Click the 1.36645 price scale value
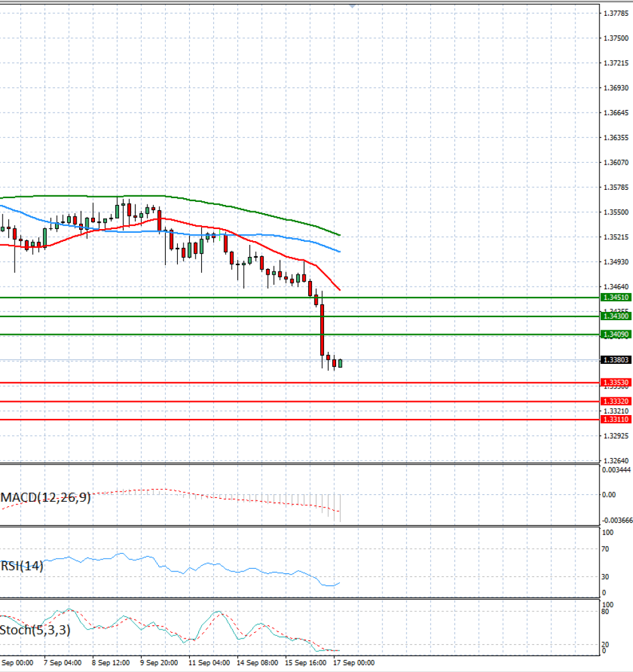The image size is (633, 672). (x=616, y=113)
